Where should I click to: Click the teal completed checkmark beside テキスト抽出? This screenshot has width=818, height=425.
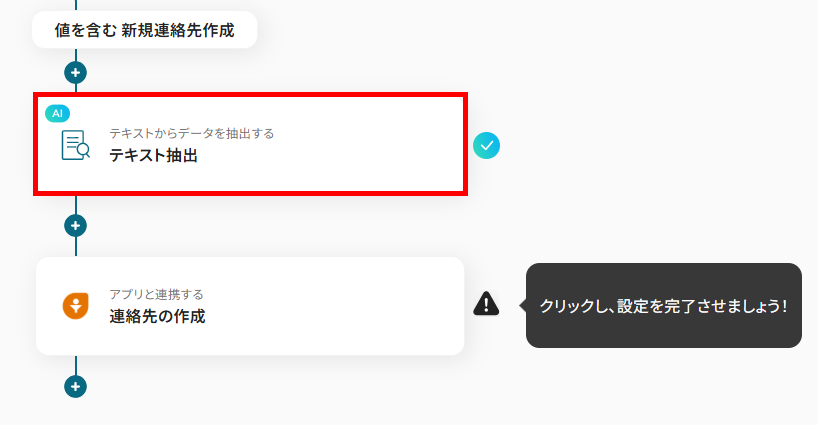click(486, 145)
